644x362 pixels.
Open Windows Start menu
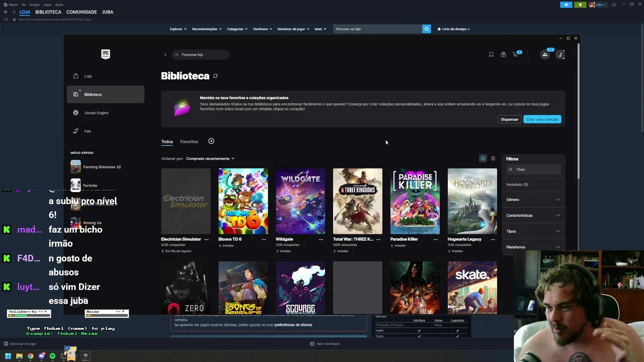(8, 356)
